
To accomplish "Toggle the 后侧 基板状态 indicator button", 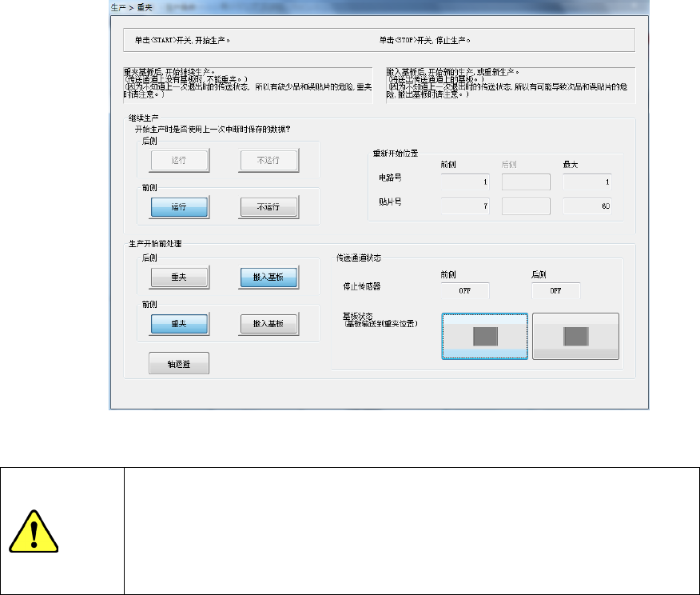I will 576,337.
